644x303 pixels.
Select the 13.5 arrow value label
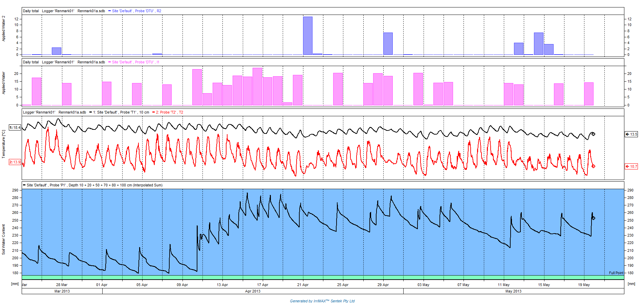631,134
